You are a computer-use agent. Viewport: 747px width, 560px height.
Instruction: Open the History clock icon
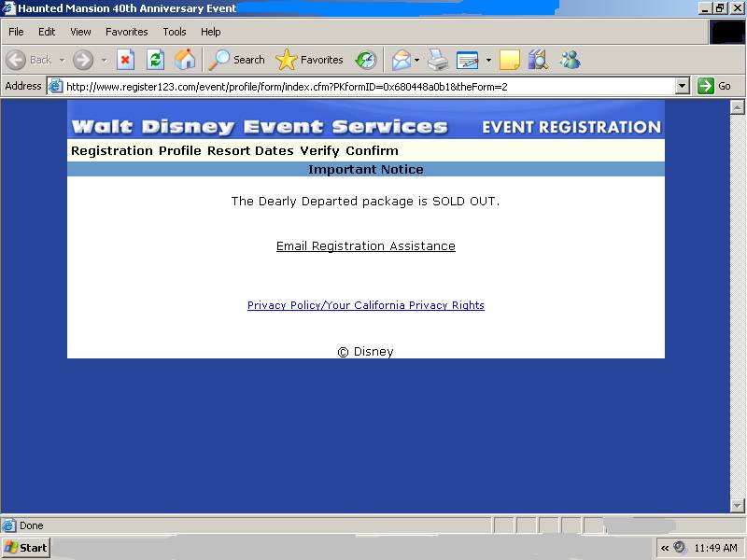tap(366, 60)
